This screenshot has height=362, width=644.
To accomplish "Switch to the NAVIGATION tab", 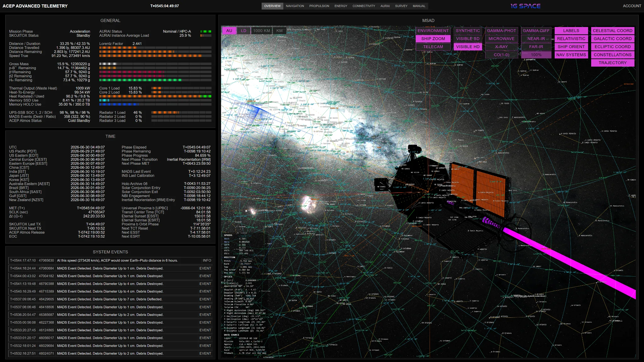I will 295,6.
